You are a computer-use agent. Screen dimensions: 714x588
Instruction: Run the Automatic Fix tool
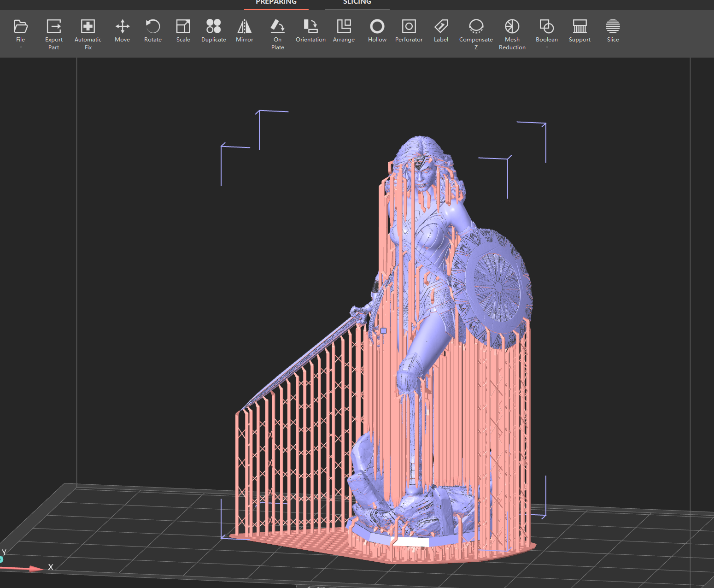[88, 34]
